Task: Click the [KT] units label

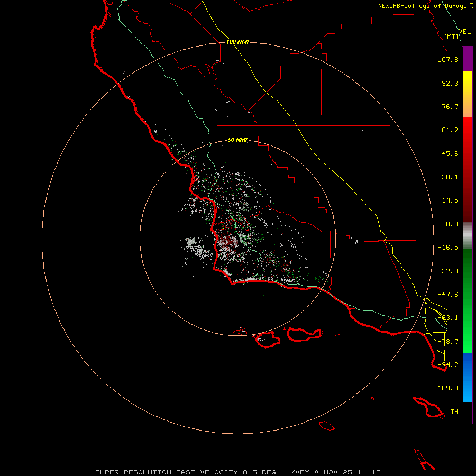Action: [x=452, y=36]
